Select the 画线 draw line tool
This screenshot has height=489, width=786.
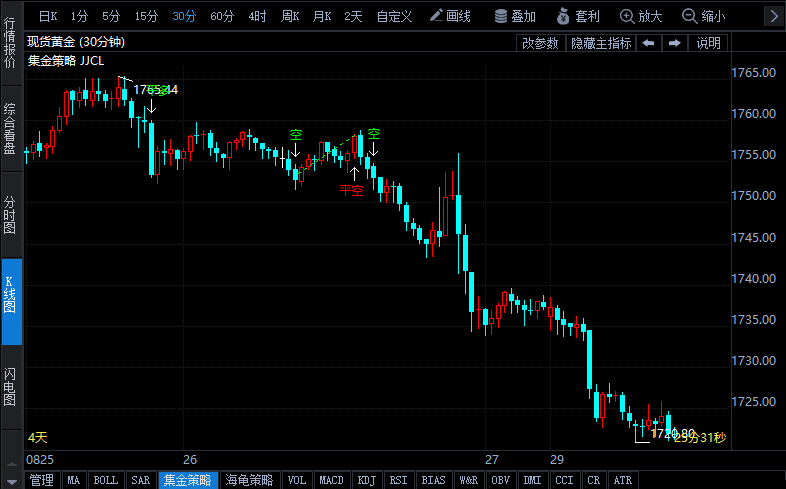coord(450,16)
